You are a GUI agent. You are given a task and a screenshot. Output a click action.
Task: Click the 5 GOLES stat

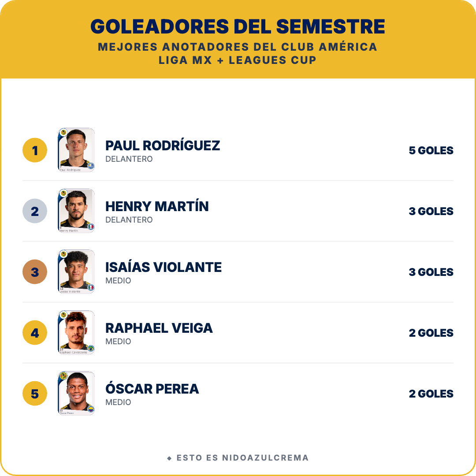pyautogui.click(x=431, y=150)
